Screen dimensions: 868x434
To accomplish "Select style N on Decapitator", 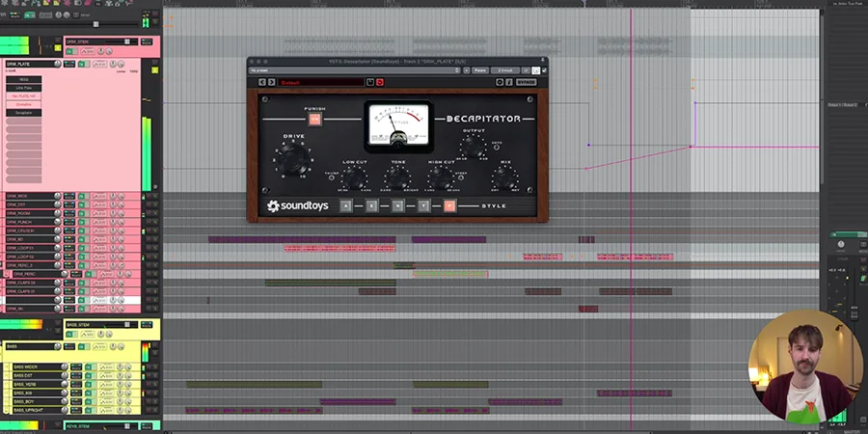I will (397, 206).
